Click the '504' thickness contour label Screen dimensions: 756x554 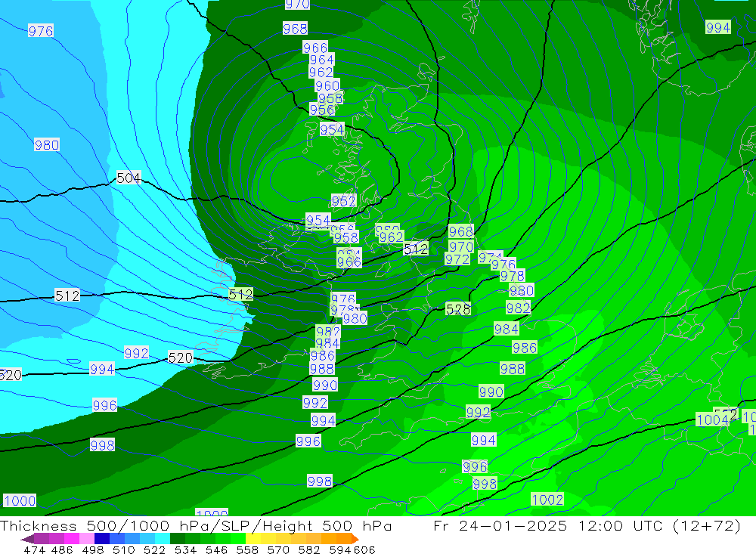click(x=129, y=178)
